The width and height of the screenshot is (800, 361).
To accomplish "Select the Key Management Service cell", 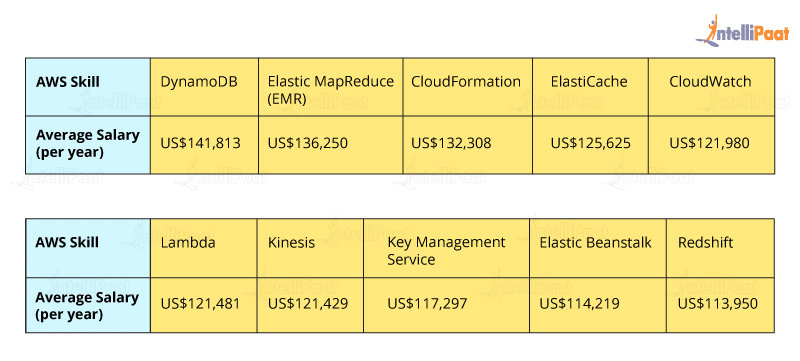I will click(x=446, y=248).
